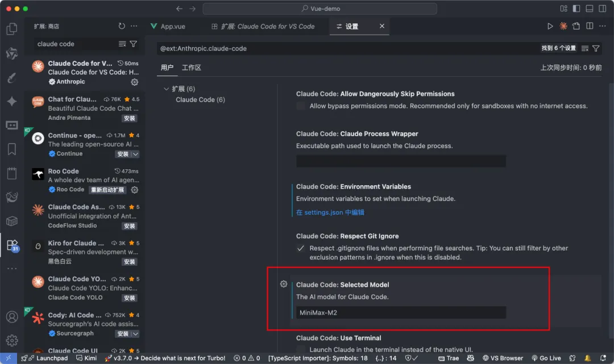Click 重新启动扩展 button for Roo Code
The width and height of the screenshot is (614, 364).
(106, 190)
